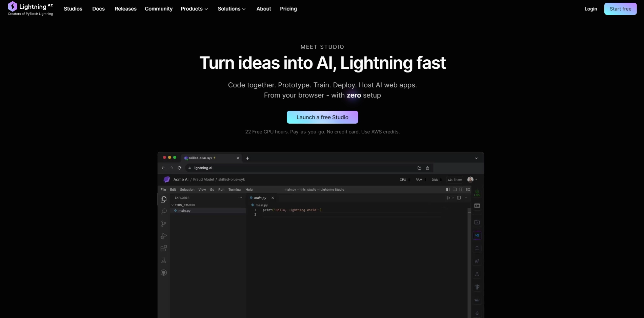Open the About page
The width and height of the screenshot is (644, 318).
tap(264, 9)
